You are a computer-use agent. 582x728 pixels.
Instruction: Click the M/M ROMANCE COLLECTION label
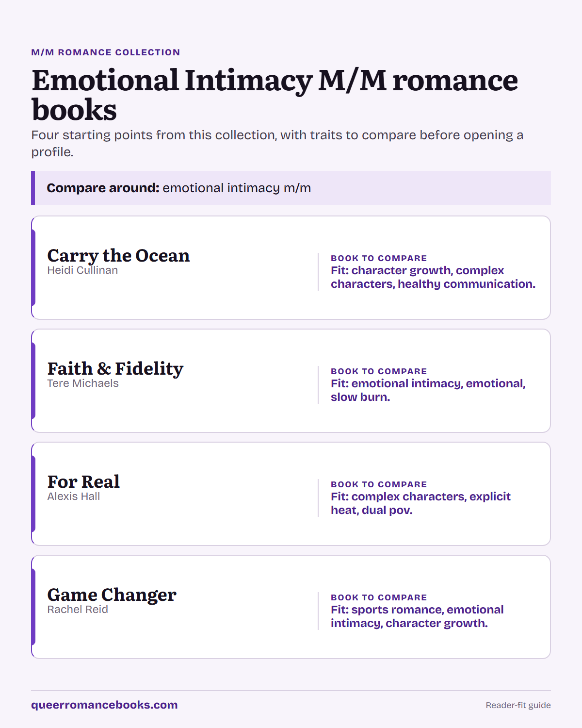(x=106, y=52)
